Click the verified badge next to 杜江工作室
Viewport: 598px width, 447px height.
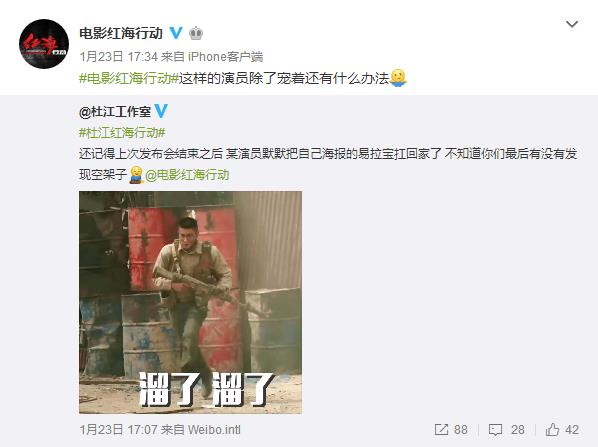161,111
